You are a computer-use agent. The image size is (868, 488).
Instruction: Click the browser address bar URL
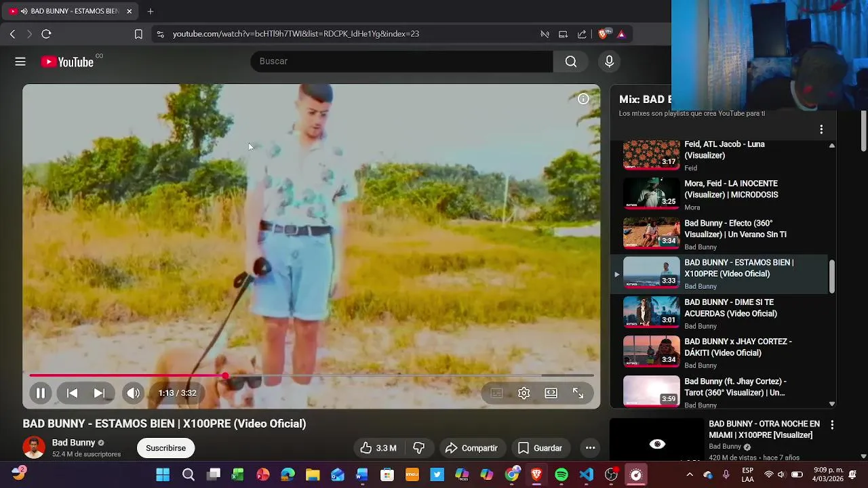point(296,34)
